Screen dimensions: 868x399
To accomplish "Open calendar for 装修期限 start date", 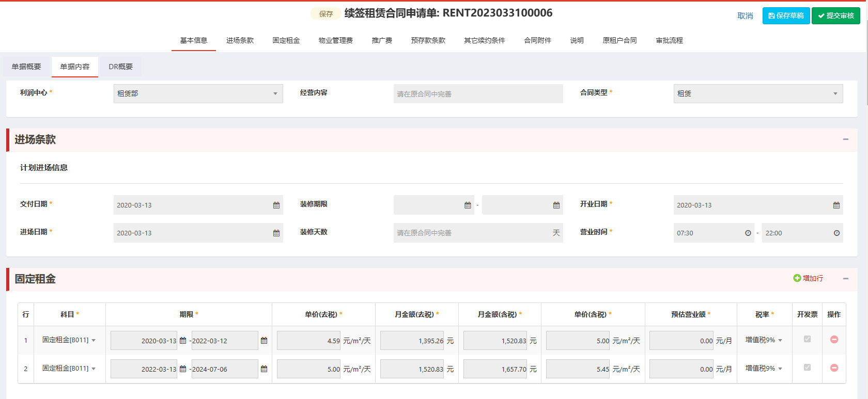I will (468, 205).
